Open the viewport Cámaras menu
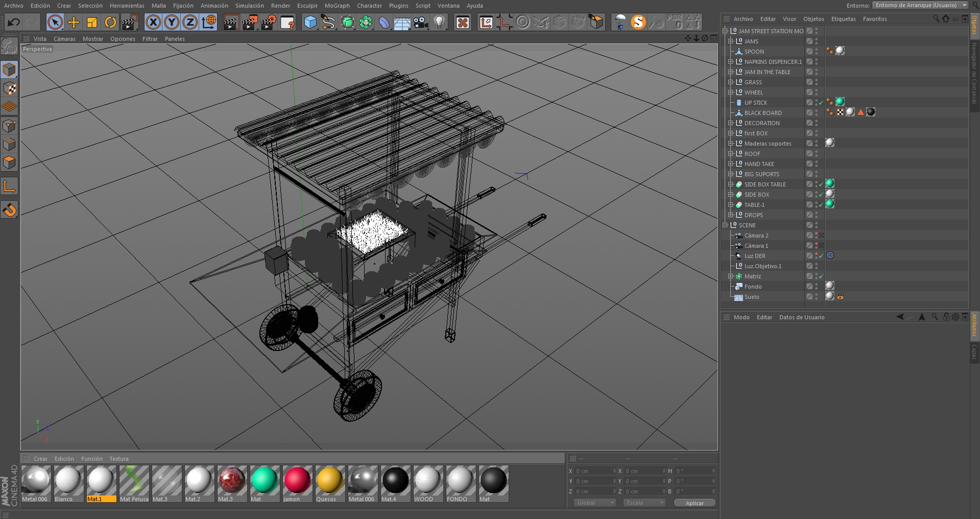The image size is (980, 519). point(64,39)
